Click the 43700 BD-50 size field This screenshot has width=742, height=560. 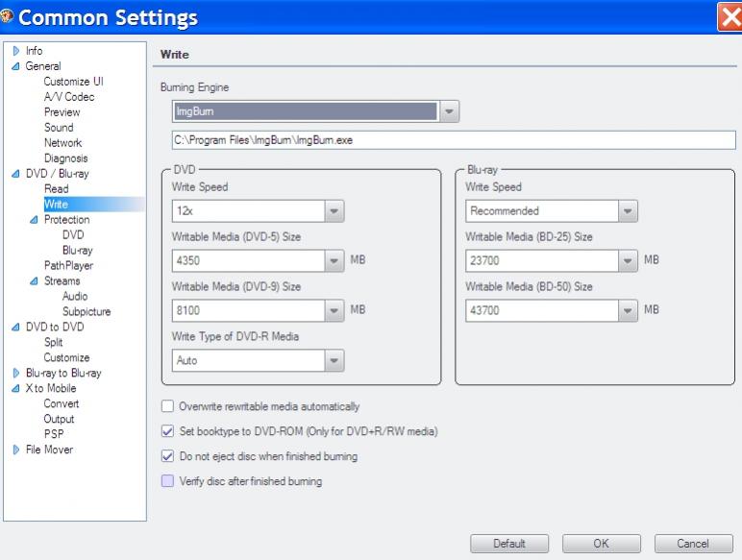click(x=542, y=311)
